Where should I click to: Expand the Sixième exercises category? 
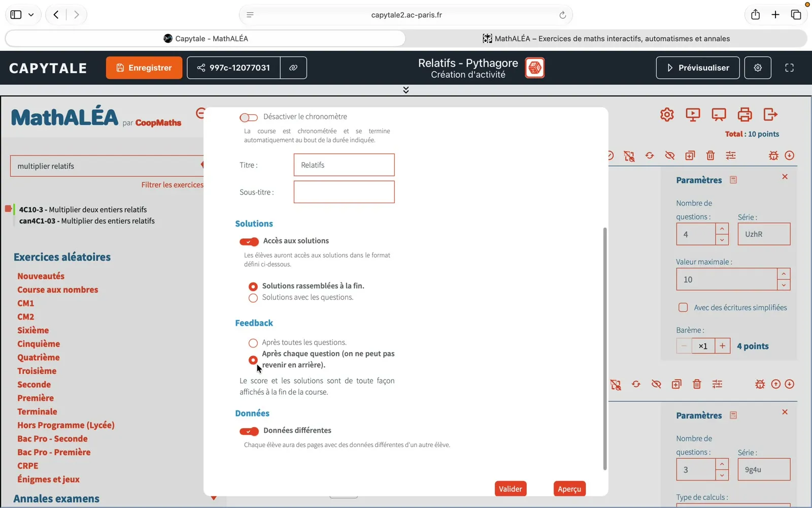pyautogui.click(x=33, y=330)
